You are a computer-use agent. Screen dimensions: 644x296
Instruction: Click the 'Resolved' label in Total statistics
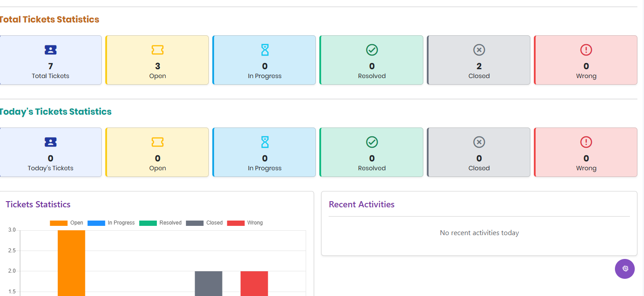[372, 76]
